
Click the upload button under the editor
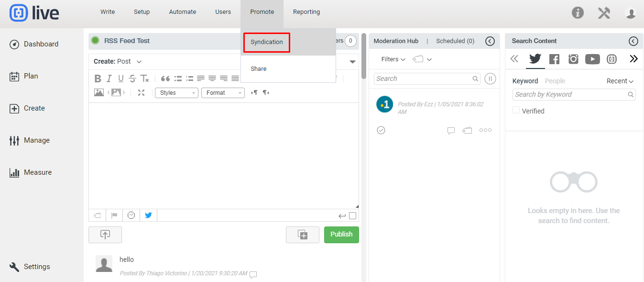[x=105, y=235]
